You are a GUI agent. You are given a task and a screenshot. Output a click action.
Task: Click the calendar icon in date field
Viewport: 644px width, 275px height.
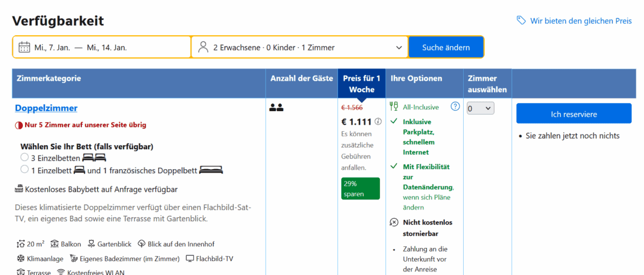click(24, 47)
